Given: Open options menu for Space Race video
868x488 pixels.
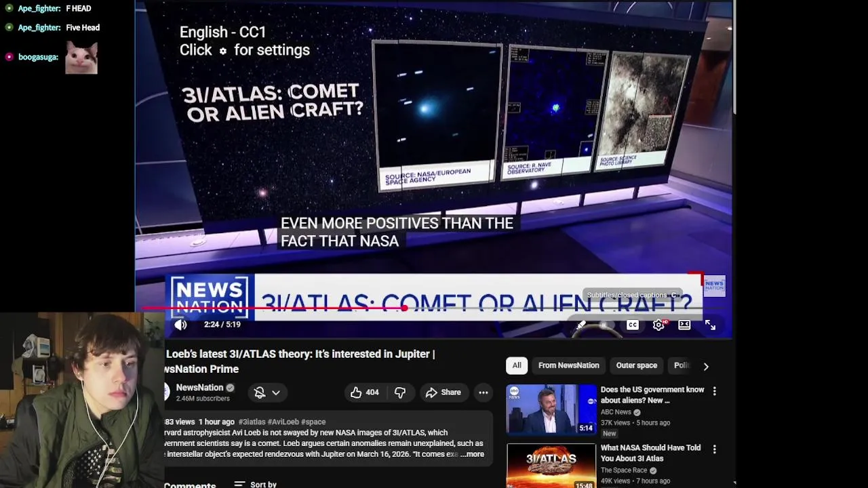Looking at the screenshot, I should 714,449.
